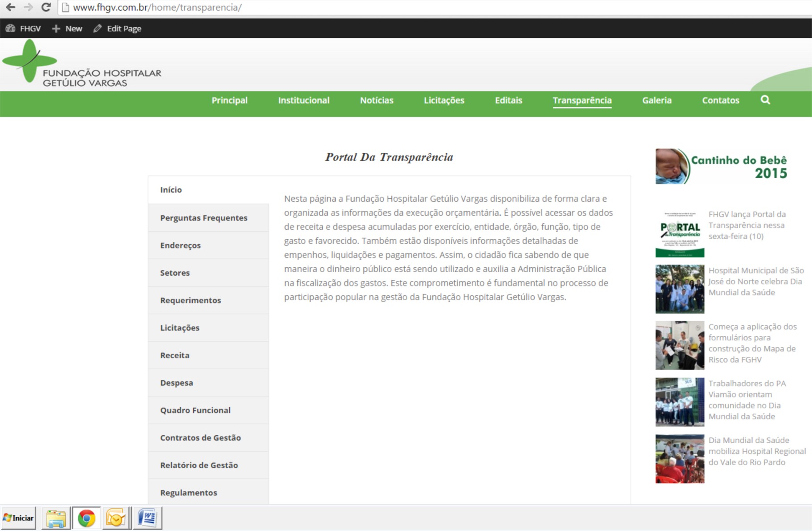The image size is (812, 531).
Task: Select the Perguntas Frequentes side tab
Action: tap(203, 218)
